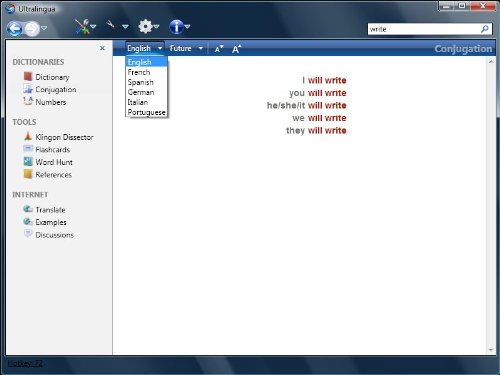Open Conjugation in the sidebar
Viewport: 500px width, 375px height.
(56, 90)
